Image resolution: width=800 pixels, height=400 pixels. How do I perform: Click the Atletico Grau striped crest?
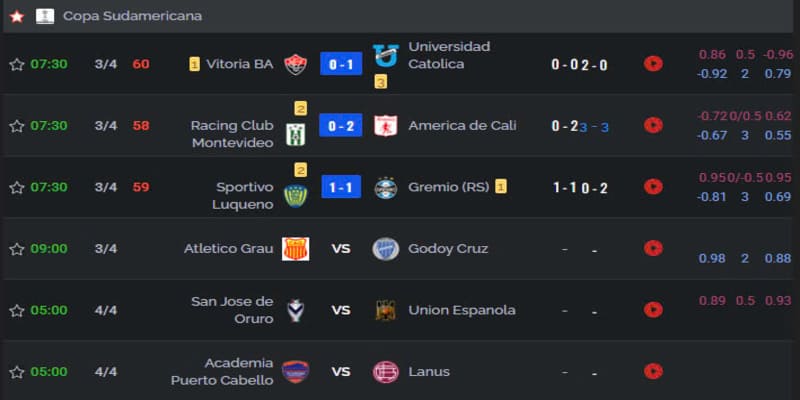coord(295,249)
